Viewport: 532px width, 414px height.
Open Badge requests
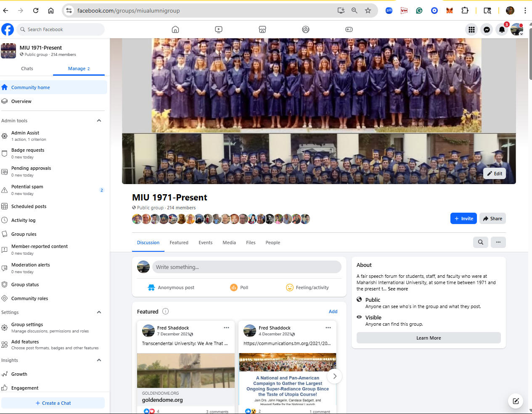(x=53, y=153)
